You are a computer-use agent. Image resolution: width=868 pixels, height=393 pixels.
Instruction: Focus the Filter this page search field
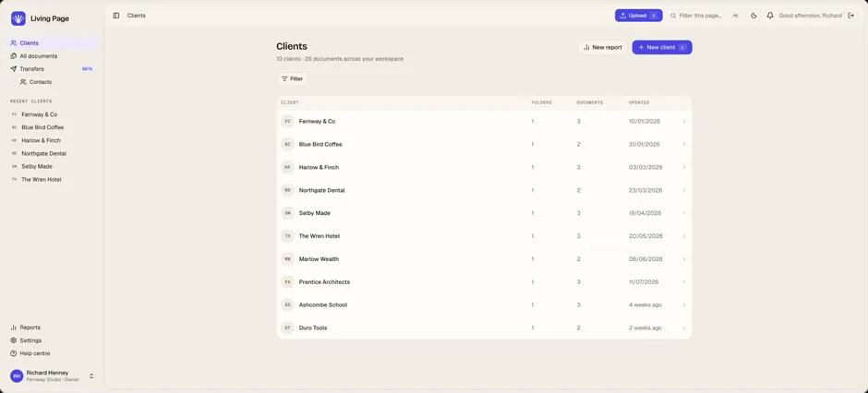705,16
